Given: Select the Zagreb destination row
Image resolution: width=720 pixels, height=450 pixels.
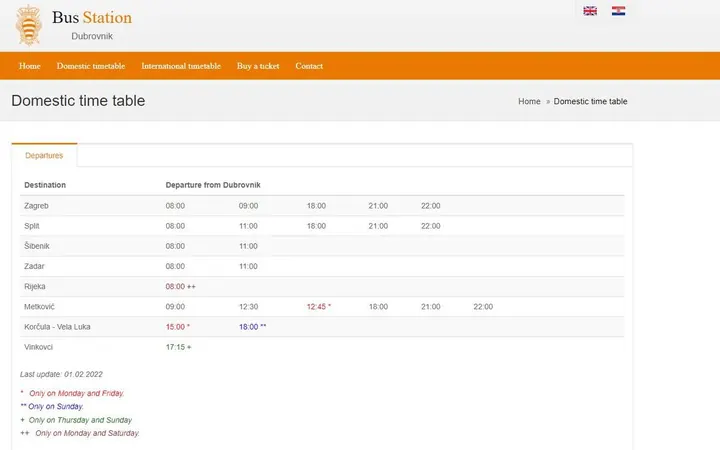Looking at the screenshot, I should (x=322, y=206).
